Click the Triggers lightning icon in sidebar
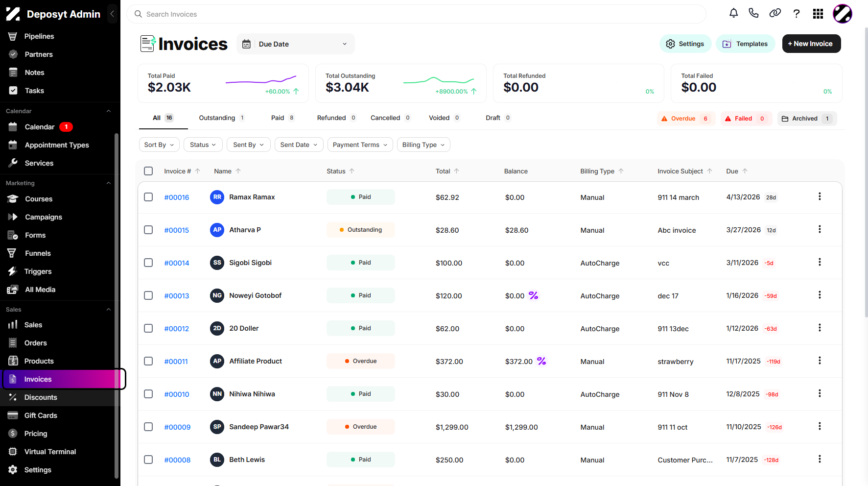This screenshot has height=486, width=868. click(x=13, y=271)
